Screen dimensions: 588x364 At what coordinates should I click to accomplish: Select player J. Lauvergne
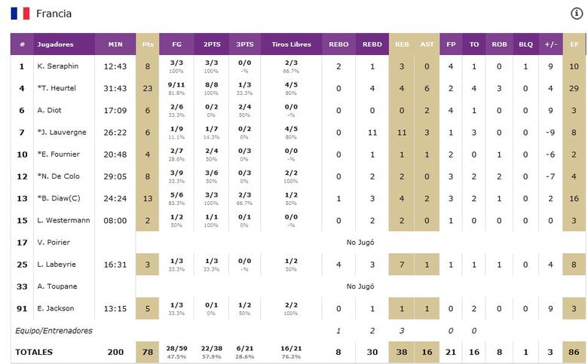(x=62, y=133)
